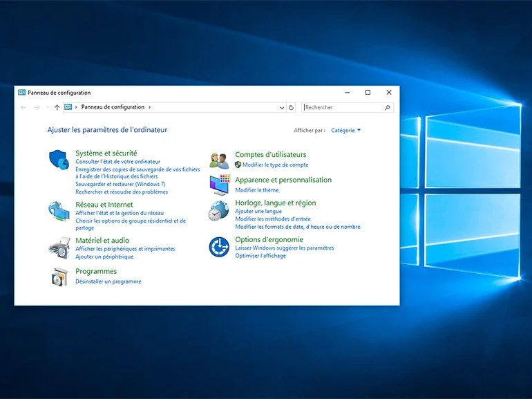Minimize the Panneau de configuration window
Viewport: 532px width, 399px height.
[x=347, y=93]
